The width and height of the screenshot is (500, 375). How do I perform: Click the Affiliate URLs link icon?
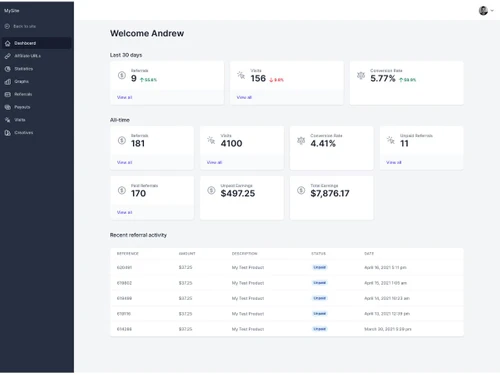pos(7,56)
